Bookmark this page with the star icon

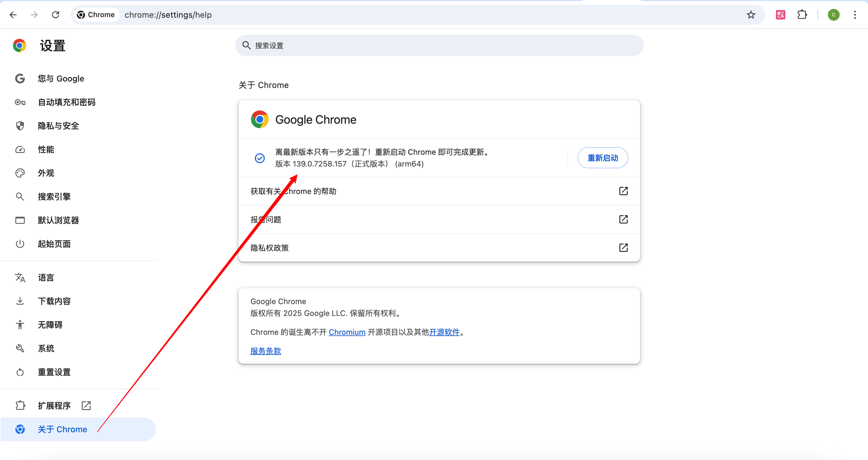coord(751,15)
